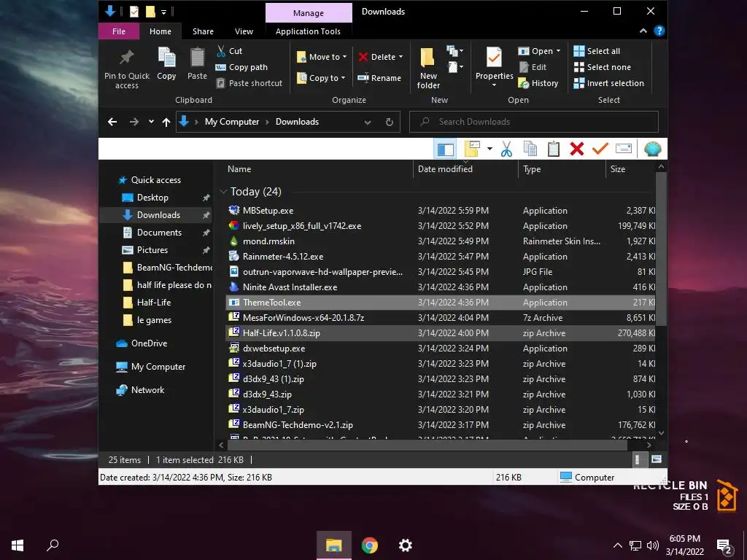Cut the selected file using ribbon Cut

click(x=229, y=51)
